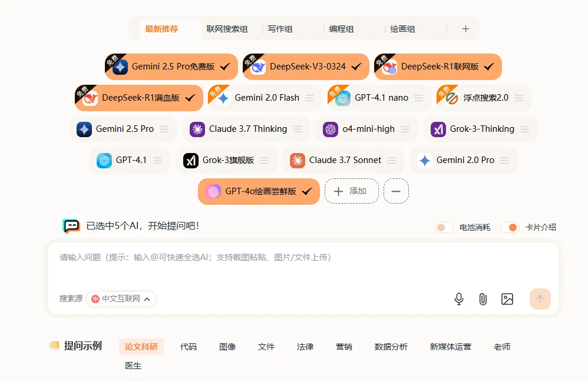
Task: Click the 浮点搜索2.0 logo icon
Action: point(452,98)
